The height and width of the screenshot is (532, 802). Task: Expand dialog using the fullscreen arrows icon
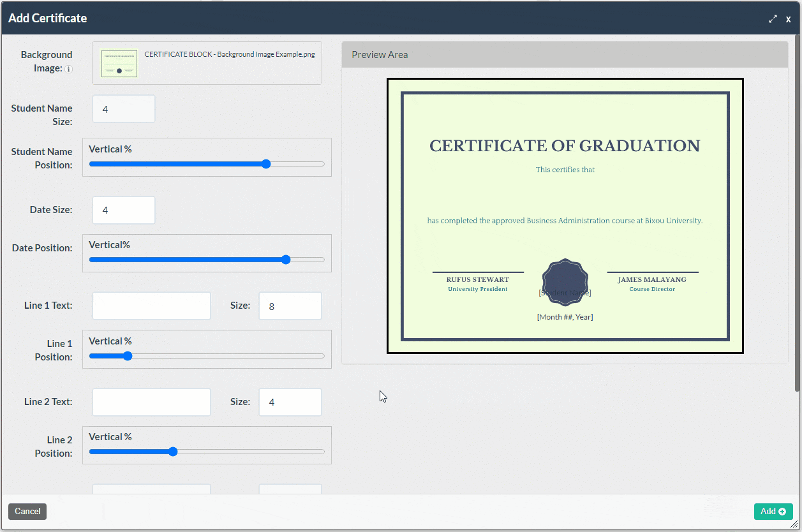[773, 19]
